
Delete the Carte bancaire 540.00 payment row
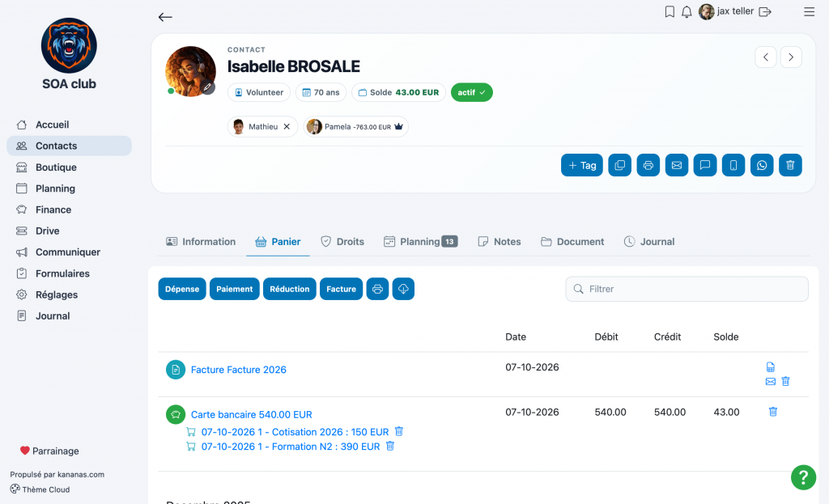click(773, 412)
